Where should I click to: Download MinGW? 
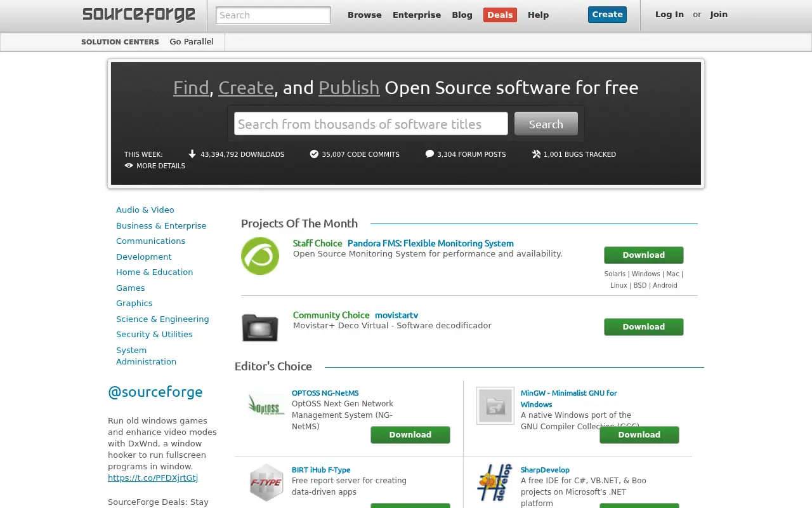(x=639, y=435)
